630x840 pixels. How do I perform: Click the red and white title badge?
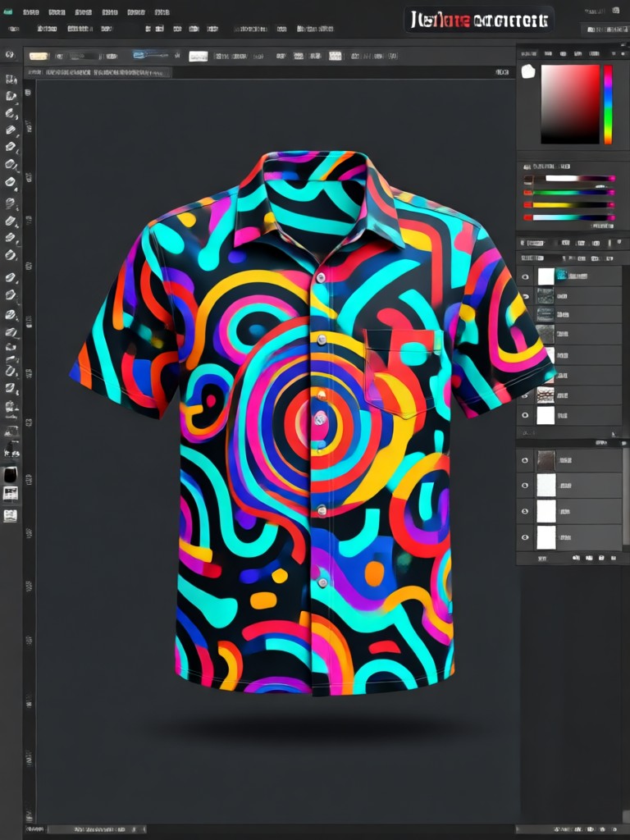(478, 20)
